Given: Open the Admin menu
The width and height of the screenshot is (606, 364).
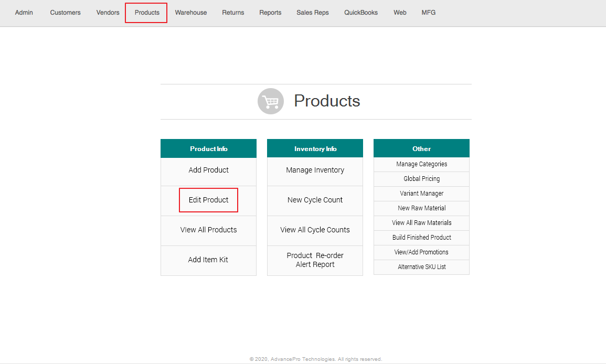Looking at the screenshot, I should tap(24, 13).
